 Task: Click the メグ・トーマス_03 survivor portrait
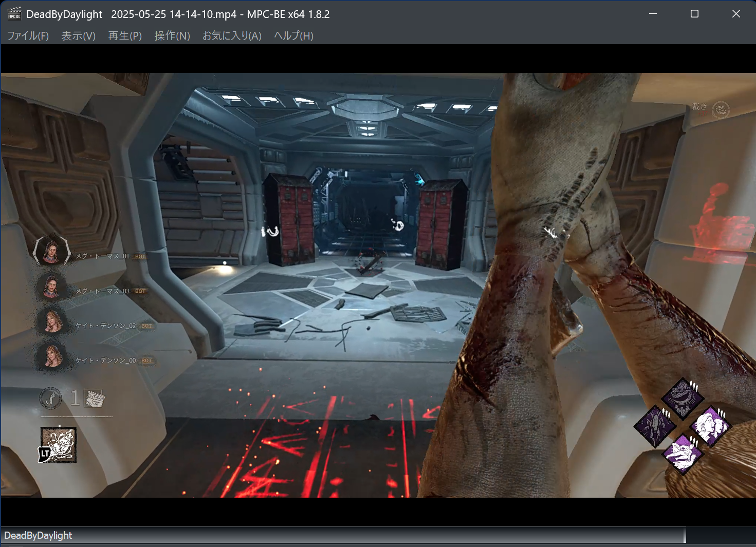coord(51,287)
